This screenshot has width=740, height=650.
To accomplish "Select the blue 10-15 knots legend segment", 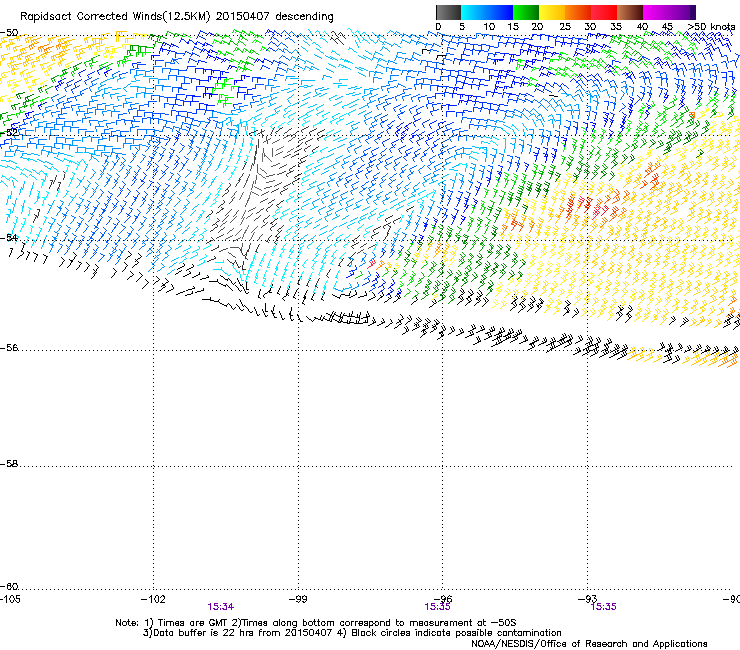I will (500, 12).
